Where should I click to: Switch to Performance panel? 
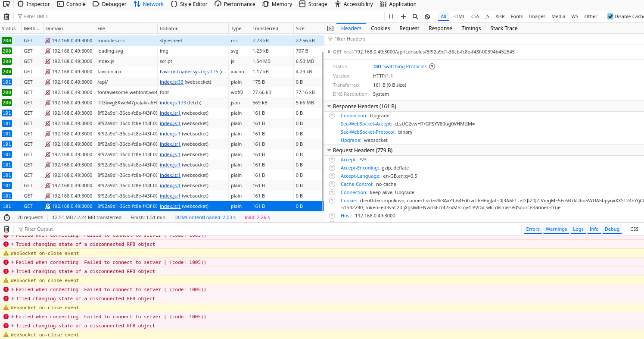tap(235, 4)
